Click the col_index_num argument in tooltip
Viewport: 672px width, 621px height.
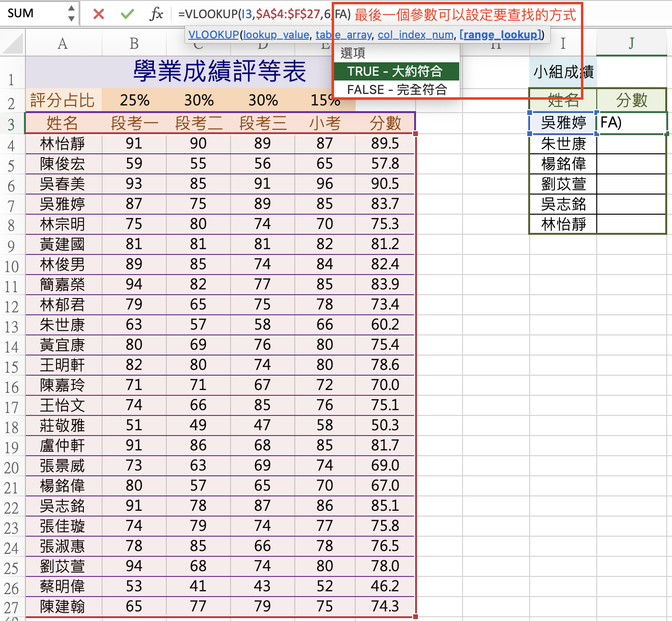click(x=415, y=34)
